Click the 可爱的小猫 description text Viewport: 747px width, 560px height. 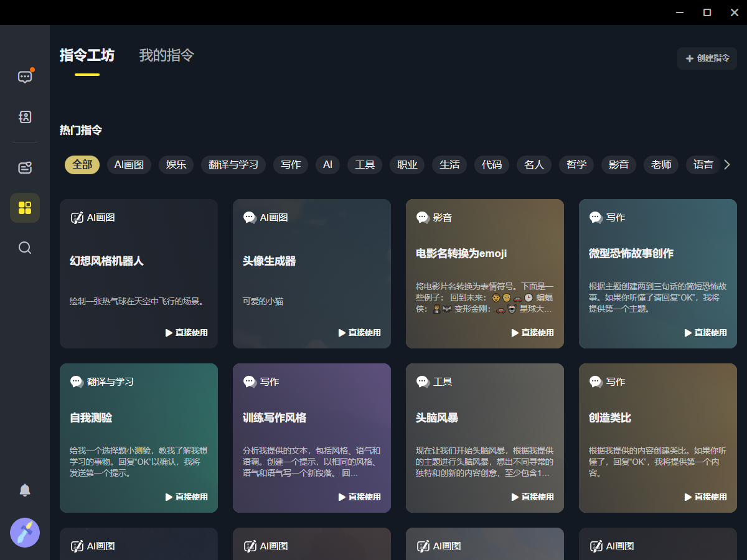coord(263,301)
